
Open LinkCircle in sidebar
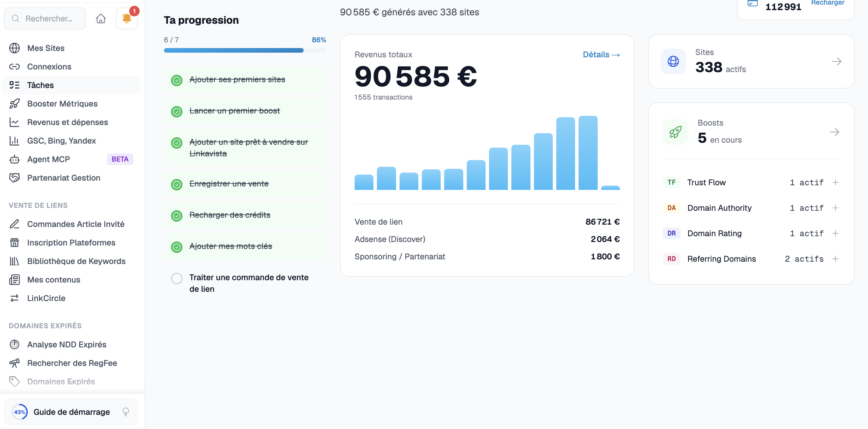[x=71, y=298]
